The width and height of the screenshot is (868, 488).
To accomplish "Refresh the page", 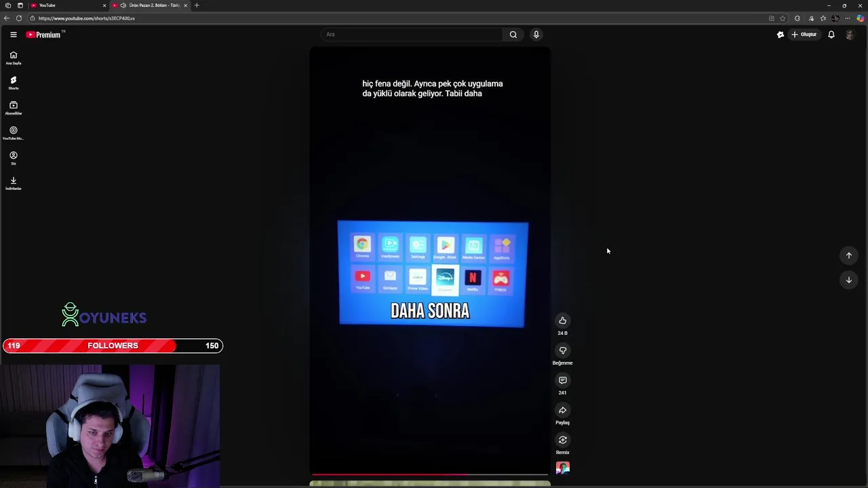I will [19, 18].
